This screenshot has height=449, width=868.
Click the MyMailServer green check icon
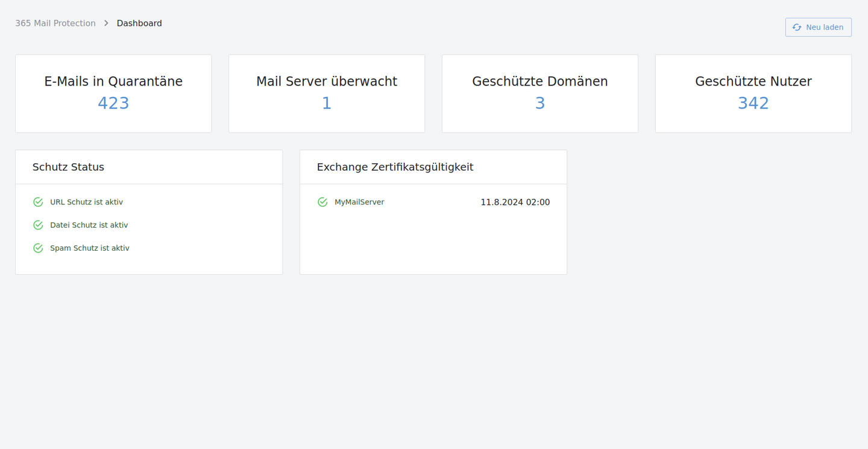pyautogui.click(x=322, y=202)
